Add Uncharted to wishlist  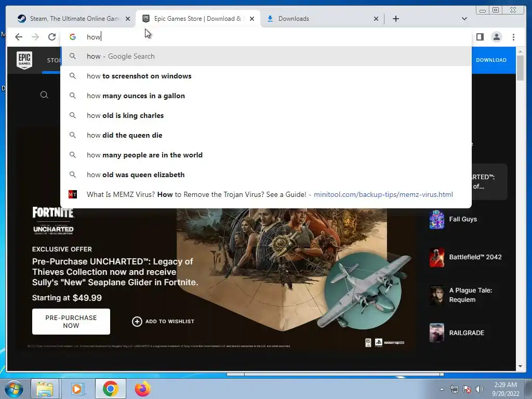tap(163, 321)
